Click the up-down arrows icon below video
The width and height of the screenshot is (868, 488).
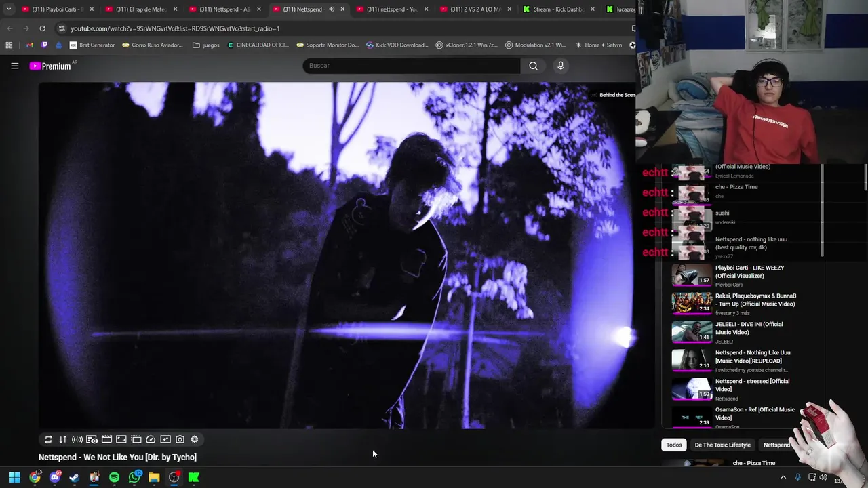(62, 439)
